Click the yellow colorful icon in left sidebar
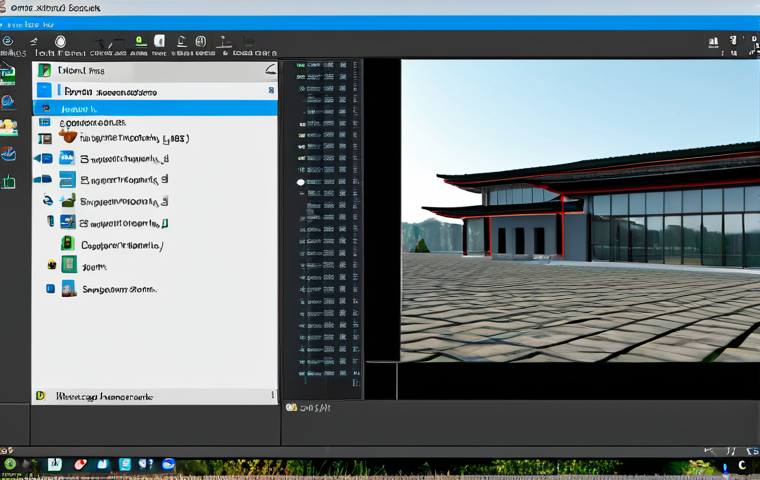 [x=8, y=128]
